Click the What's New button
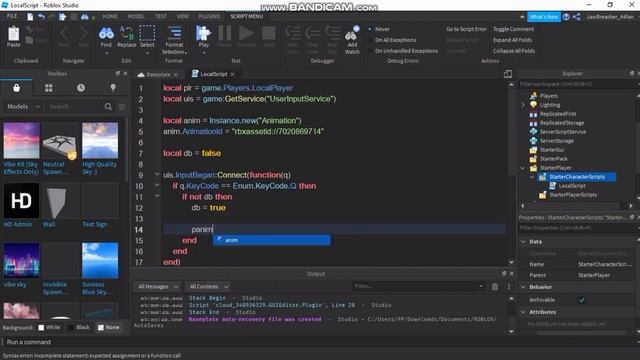640x360 pixels. coord(544,17)
